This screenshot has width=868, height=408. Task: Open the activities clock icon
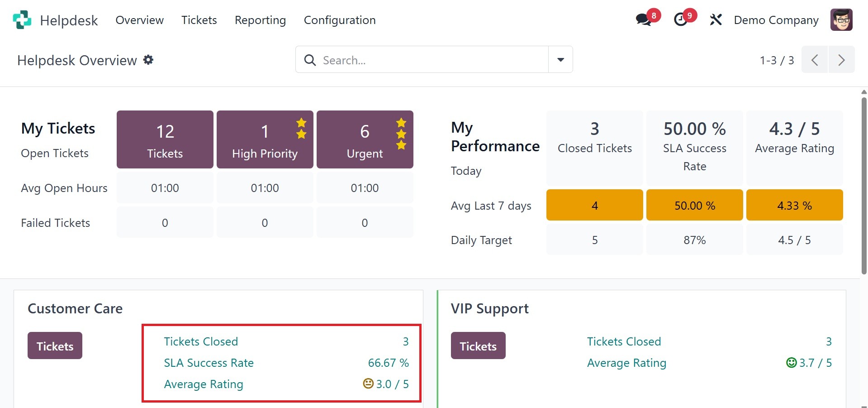(x=681, y=20)
